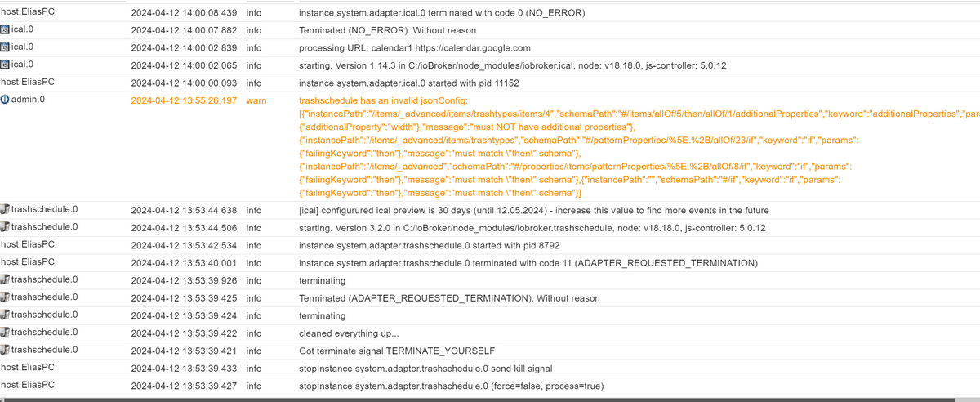
Task: Click timestamp 2024-04-12 13:53:39.422
Action: (x=184, y=333)
